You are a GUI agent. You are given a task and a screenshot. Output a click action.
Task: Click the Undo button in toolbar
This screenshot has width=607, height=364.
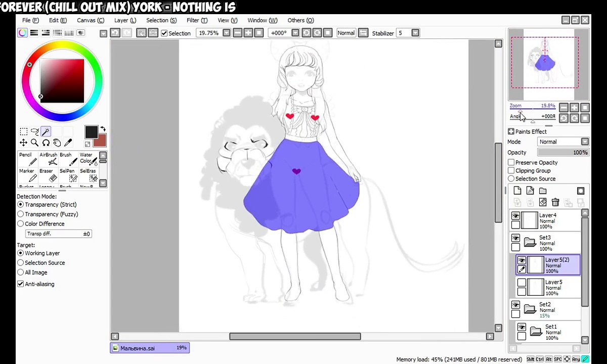115,33
